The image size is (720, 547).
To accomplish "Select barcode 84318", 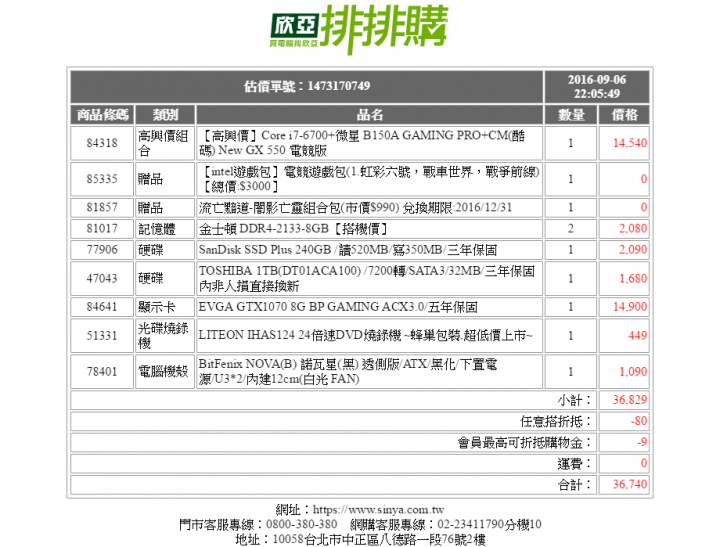I will [x=102, y=143].
